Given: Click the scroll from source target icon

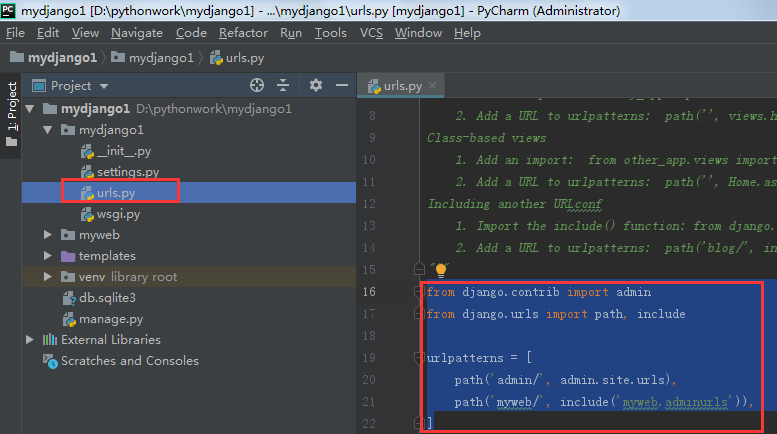Looking at the screenshot, I should [257, 85].
